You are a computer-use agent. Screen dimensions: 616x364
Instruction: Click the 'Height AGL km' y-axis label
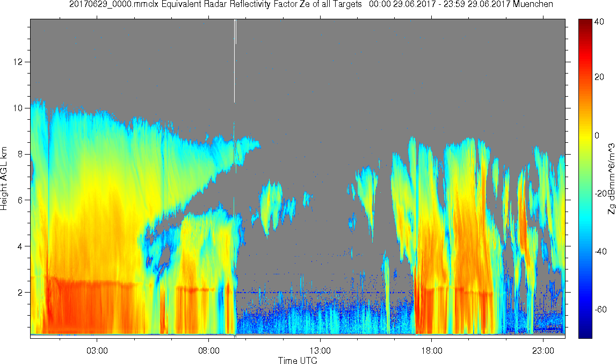pos(4,178)
